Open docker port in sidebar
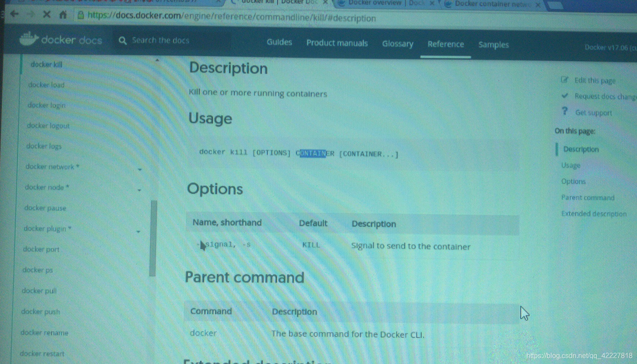The height and width of the screenshot is (364, 637). point(41,249)
